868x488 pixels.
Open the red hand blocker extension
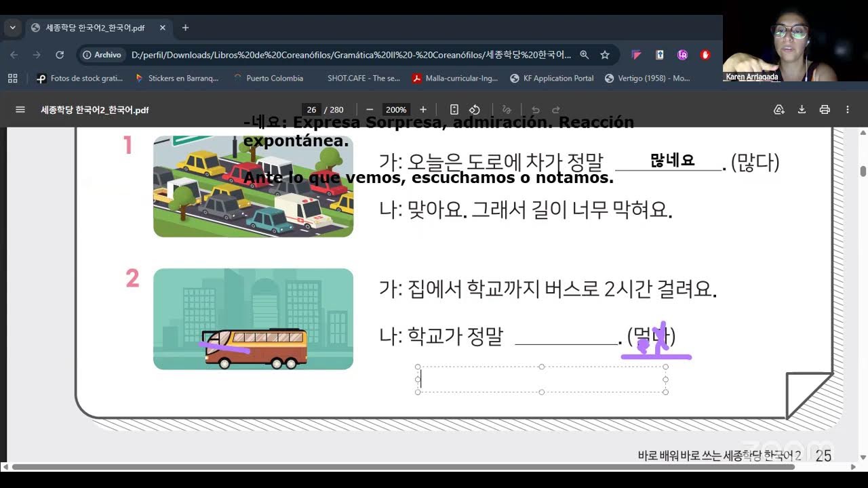(x=705, y=55)
